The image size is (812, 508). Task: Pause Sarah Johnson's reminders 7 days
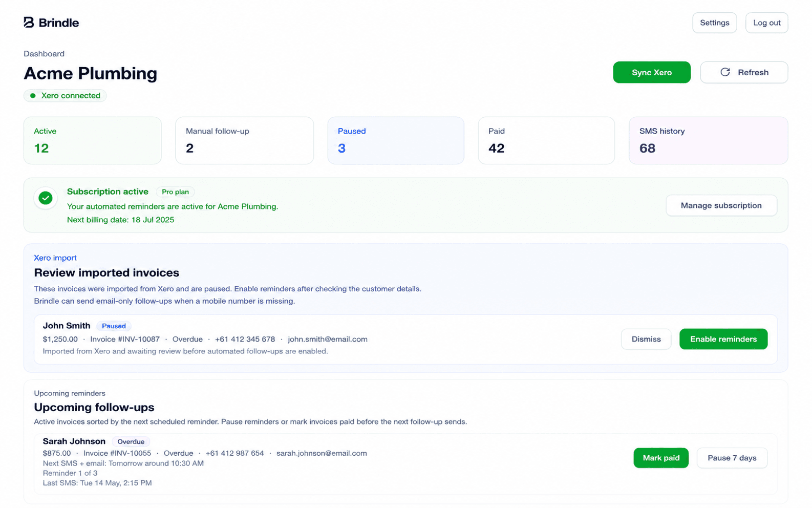tap(732, 458)
